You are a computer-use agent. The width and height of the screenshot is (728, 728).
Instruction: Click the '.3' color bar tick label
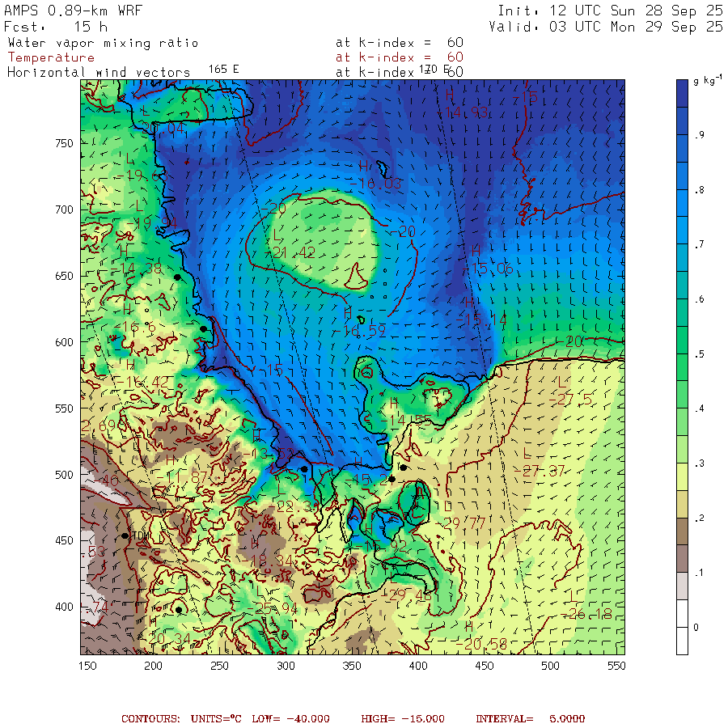(x=699, y=463)
